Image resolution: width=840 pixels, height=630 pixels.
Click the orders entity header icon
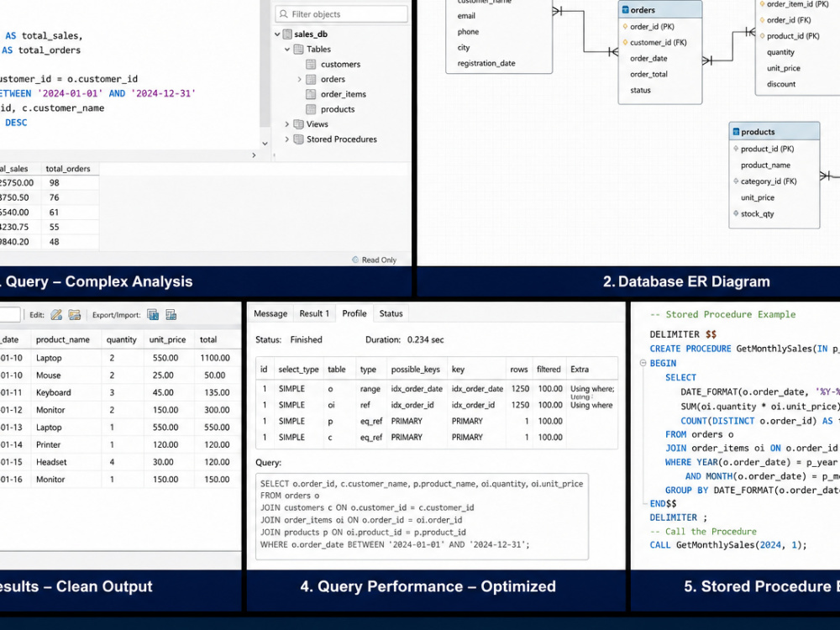tap(625, 9)
